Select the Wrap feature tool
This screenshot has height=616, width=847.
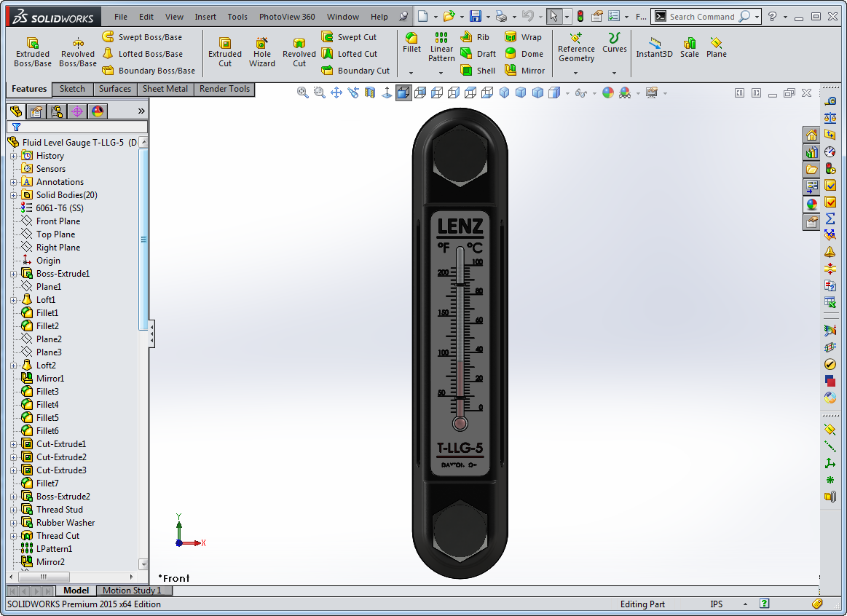[523, 36]
